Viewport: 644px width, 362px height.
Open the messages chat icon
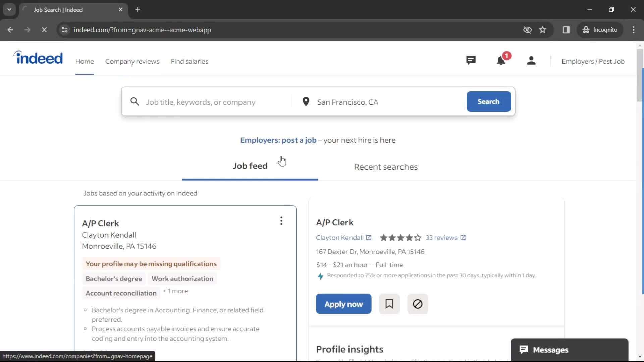471,61
